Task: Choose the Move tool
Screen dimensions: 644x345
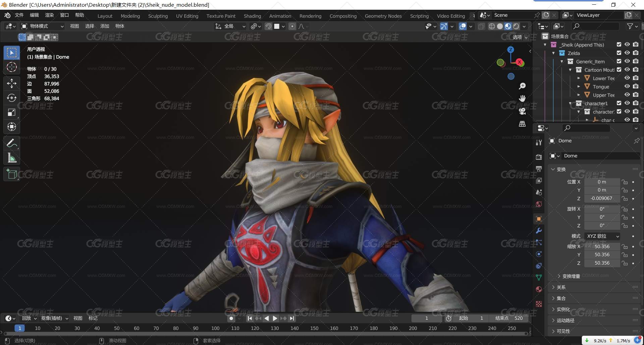Action: coord(12,83)
